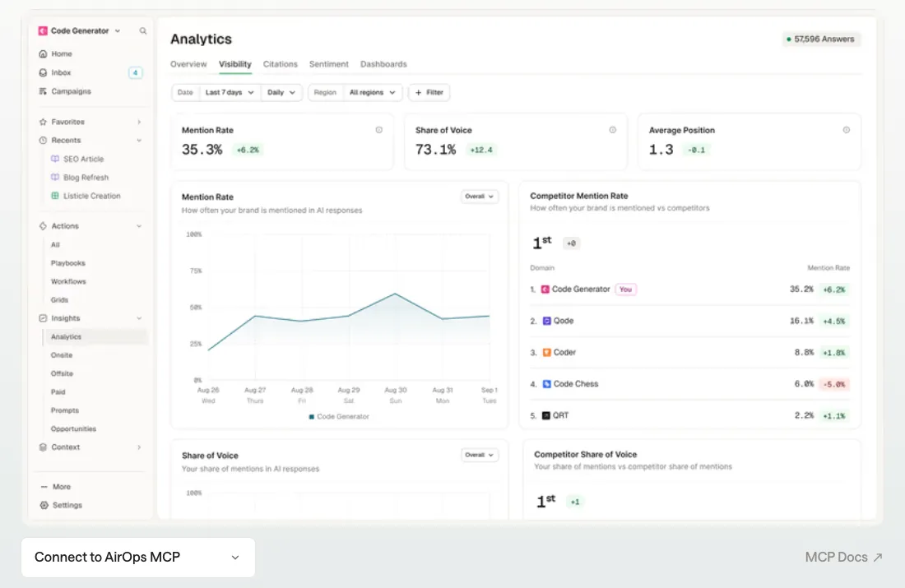Open the Overall dropdown on Mention Rate chart
The width and height of the screenshot is (905, 588).
point(480,197)
